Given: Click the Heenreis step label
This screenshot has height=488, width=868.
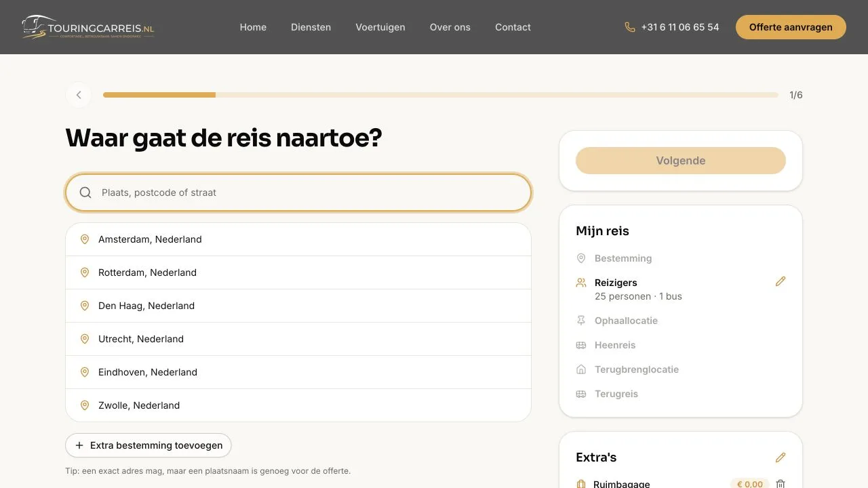Looking at the screenshot, I should [615, 345].
